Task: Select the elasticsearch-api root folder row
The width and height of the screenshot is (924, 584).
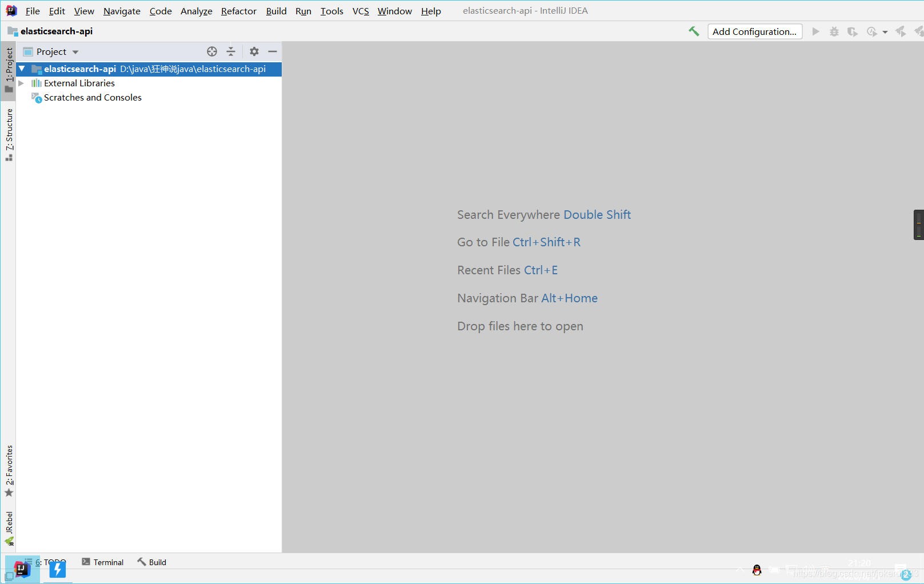Action: point(149,69)
